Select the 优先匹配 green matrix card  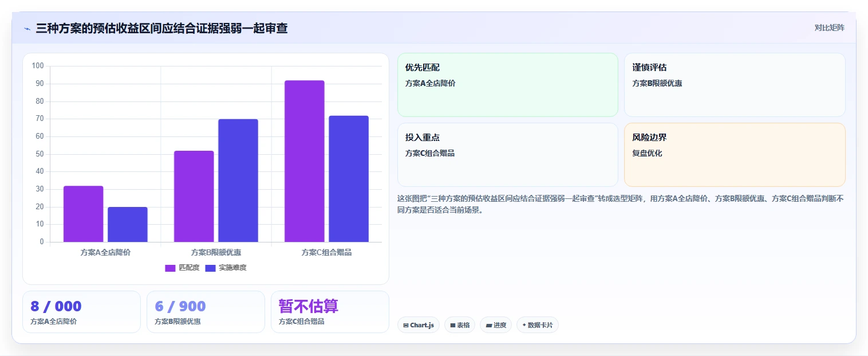508,85
